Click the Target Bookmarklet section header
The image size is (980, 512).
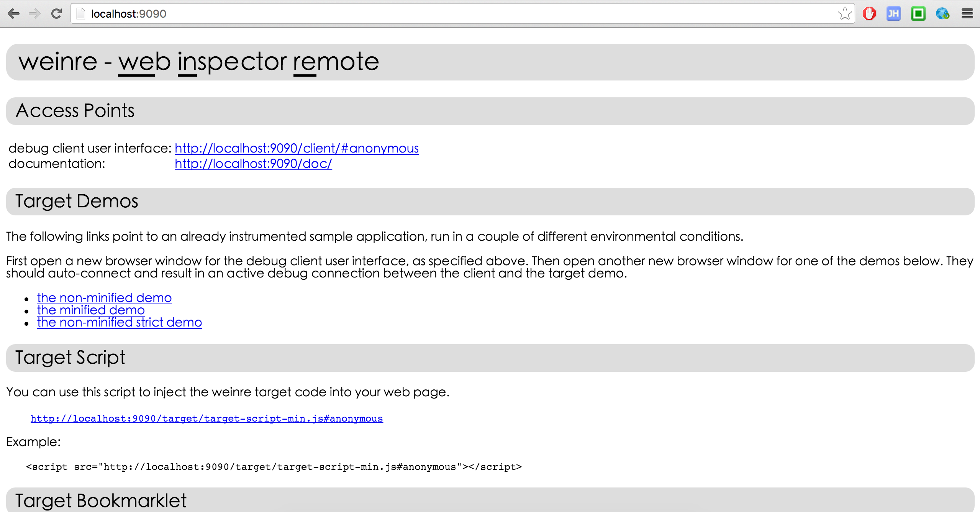pyautogui.click(x=101, y=501)
